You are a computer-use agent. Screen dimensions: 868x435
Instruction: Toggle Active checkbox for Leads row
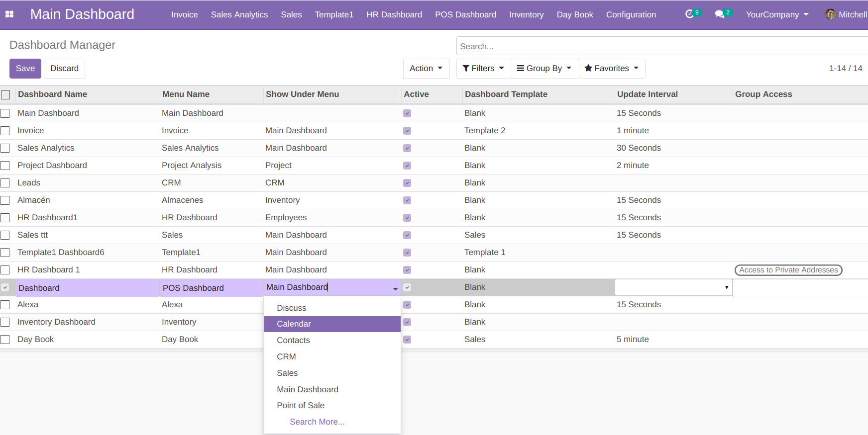click(407, 183)
